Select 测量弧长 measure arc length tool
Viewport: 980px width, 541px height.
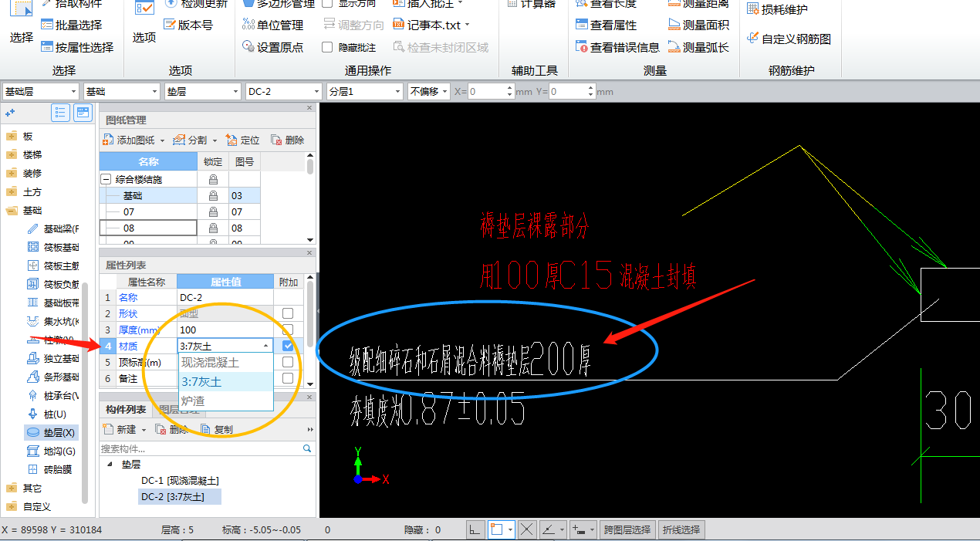[x=698, y=47]
